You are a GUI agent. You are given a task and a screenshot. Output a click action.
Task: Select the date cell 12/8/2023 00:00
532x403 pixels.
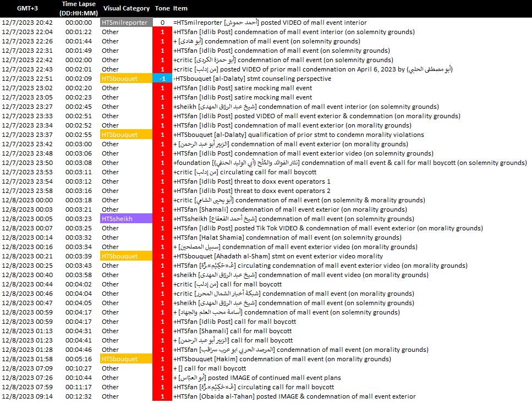tap(27, 200)
